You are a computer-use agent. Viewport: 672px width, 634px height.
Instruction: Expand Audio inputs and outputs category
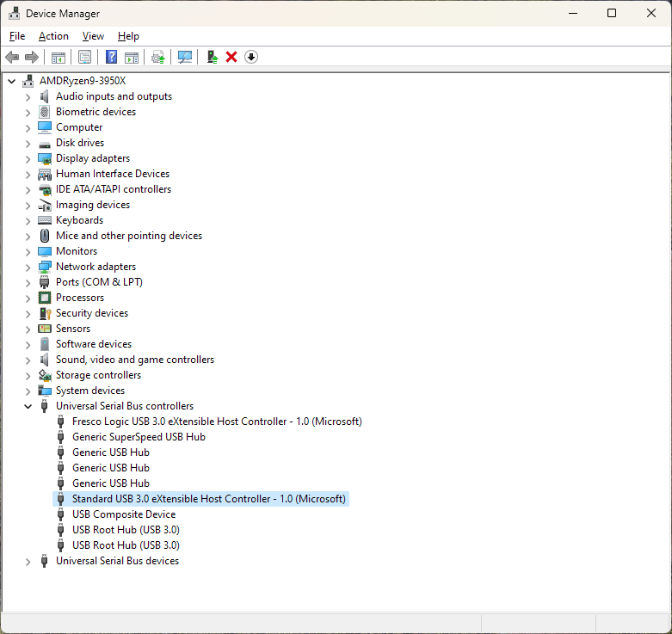tap(28, 97)
